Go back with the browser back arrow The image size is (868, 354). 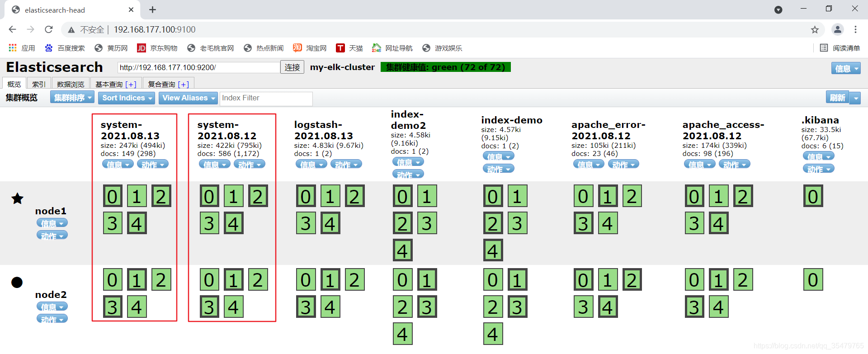pos(12,29)
